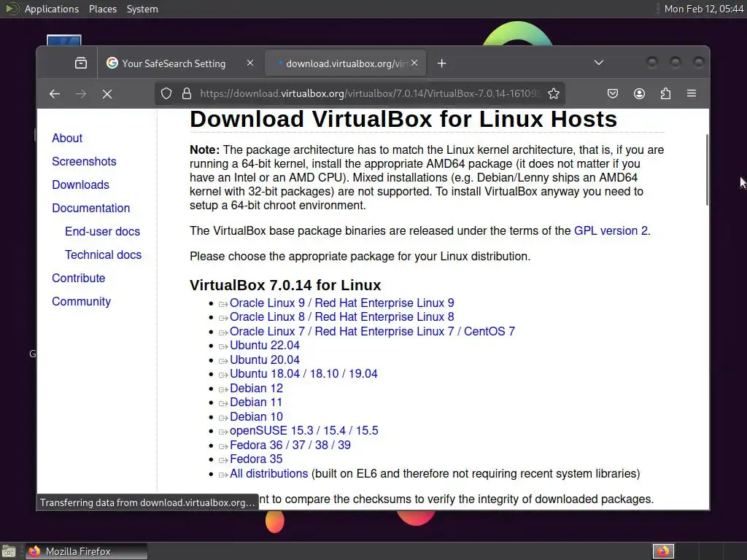747x560 pixels.
Task: Open the Documentation sidebar link
Action: coord(91,208)
